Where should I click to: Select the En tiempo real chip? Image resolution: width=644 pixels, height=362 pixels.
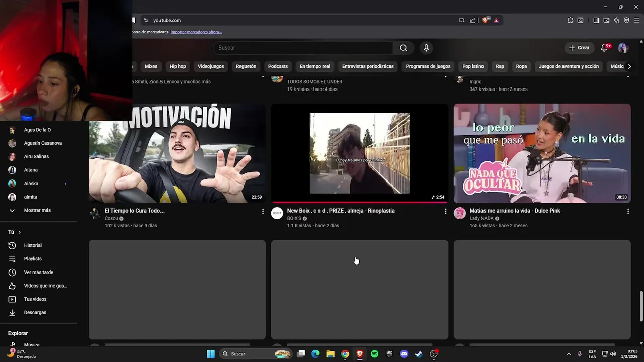[x=315, y=66]
